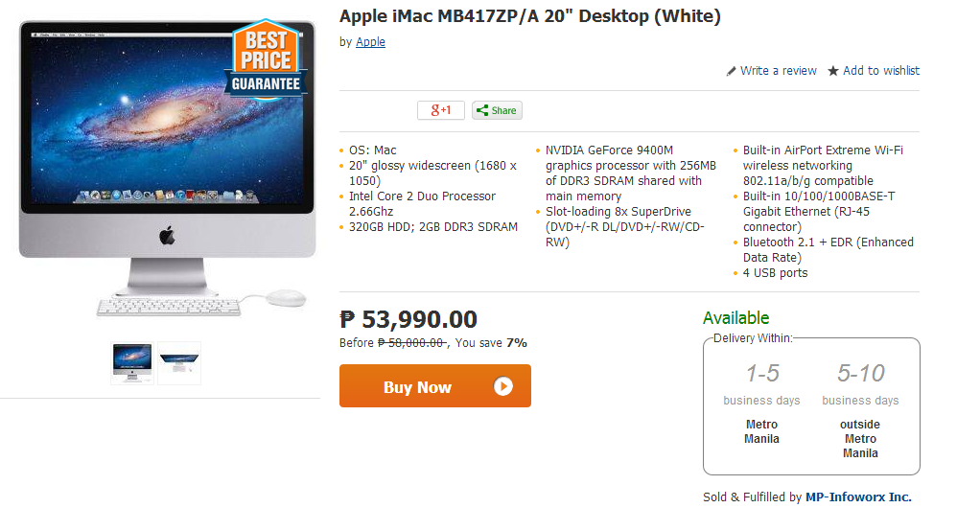Click the Apple logo on the iMac image
The image size is (980, 508).
167,236
